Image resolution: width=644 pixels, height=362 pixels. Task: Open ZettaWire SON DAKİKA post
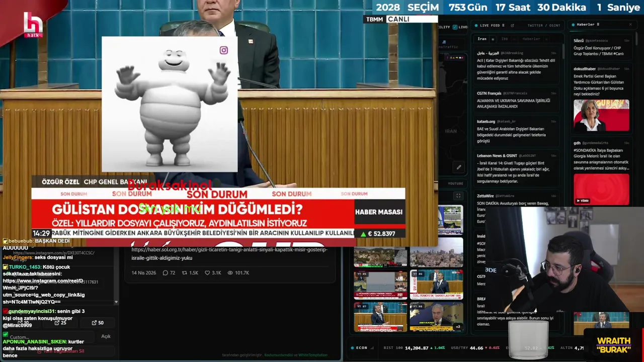[517, 200]
